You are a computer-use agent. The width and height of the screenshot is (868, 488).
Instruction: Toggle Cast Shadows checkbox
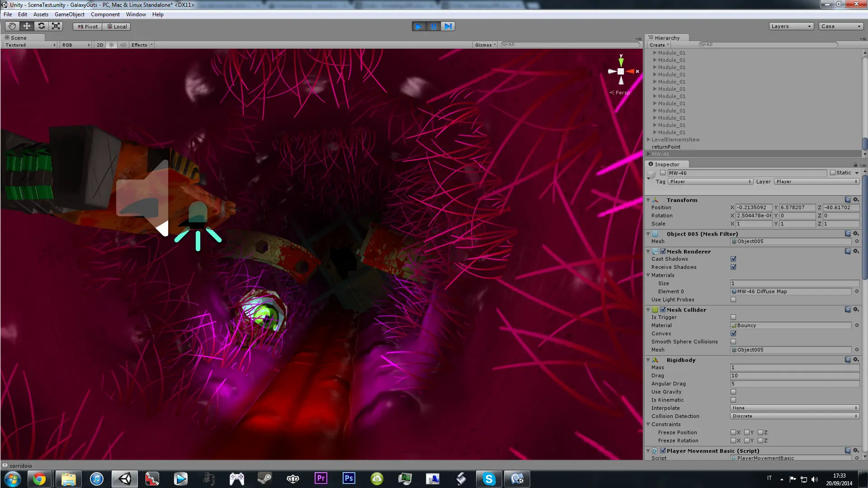tap(733, 259)
